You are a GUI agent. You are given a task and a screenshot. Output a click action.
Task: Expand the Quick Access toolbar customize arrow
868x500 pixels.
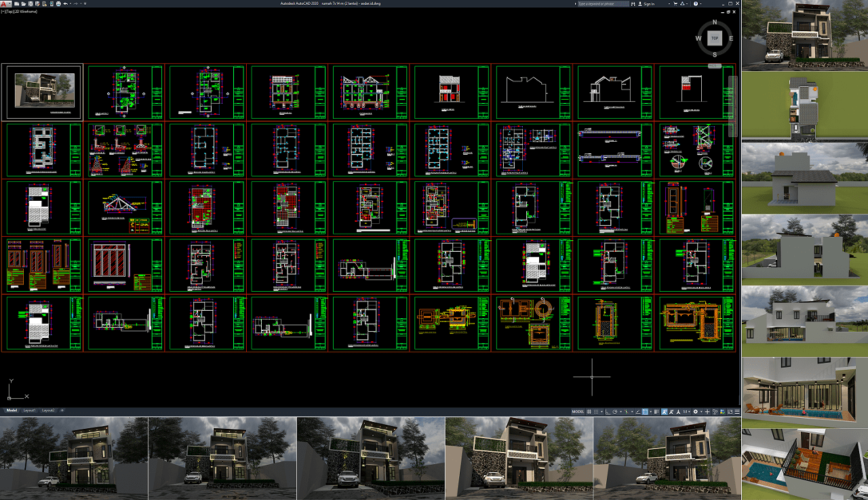pos(85,3)
